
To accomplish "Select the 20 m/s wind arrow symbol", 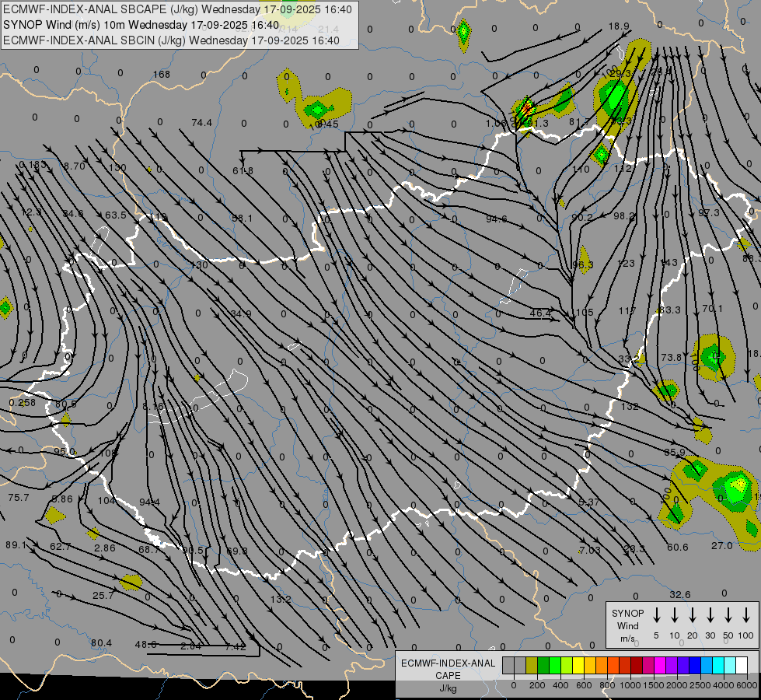I will [693, 614].
